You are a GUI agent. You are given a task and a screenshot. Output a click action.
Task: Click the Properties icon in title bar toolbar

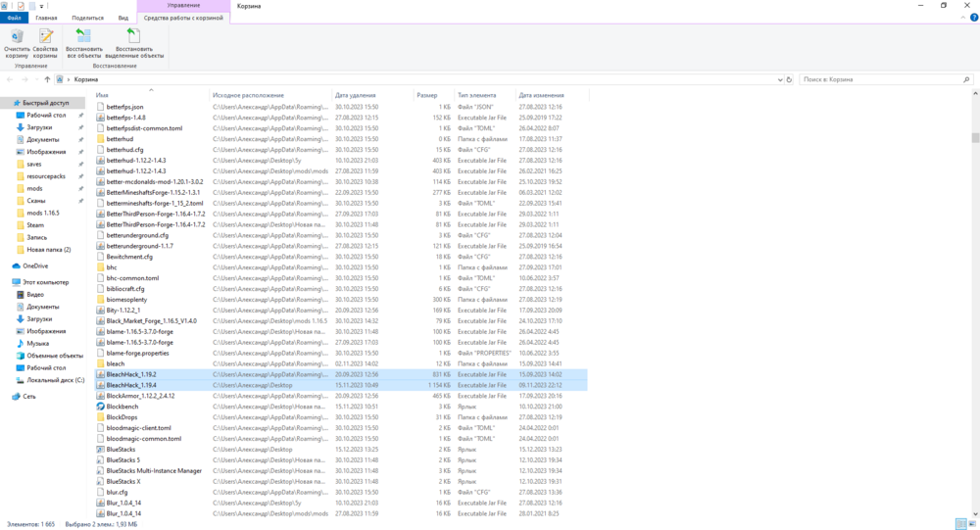[20, 6]
